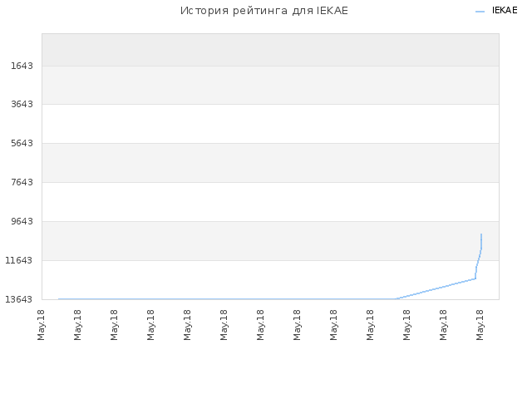Image resolution: width=532 pixels, height=399 pixels.
Task: Click gray band between 5643 and 7643
Action: coord(270,163)
